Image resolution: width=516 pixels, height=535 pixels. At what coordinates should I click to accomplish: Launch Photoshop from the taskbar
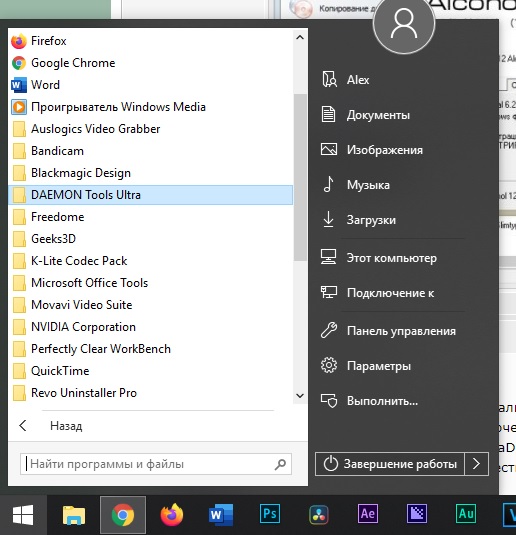(270, 515)
